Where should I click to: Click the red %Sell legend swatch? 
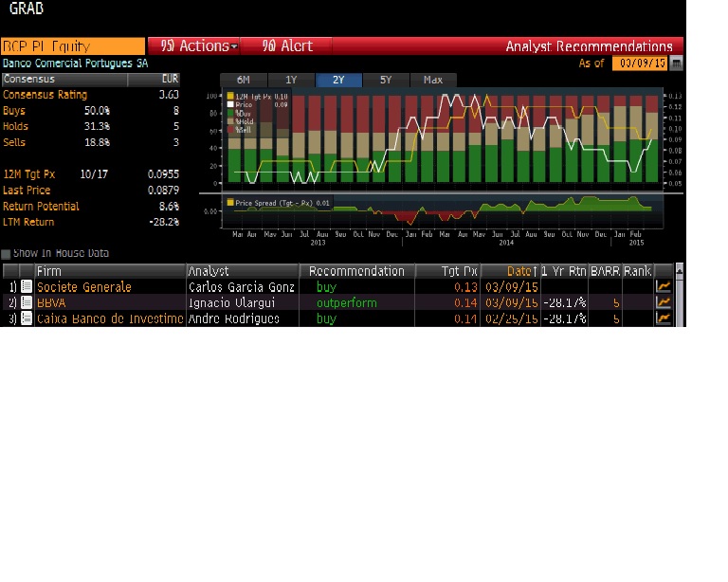coord(230,130)
